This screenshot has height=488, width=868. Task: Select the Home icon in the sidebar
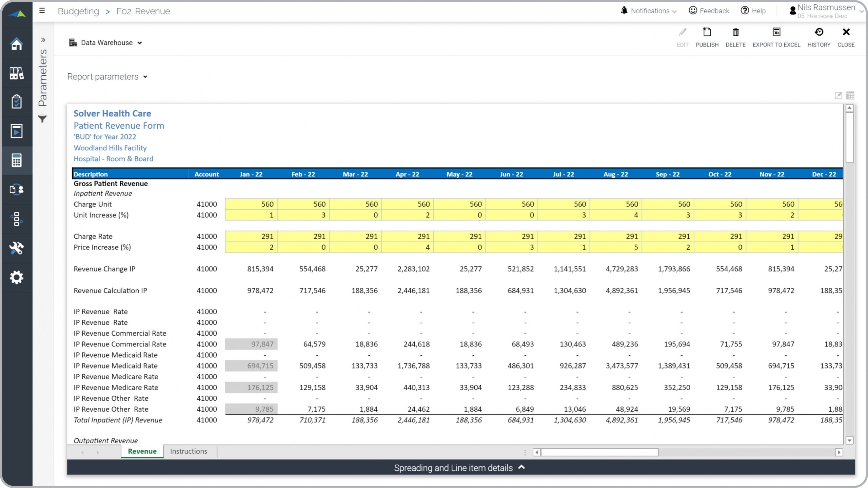(x=17, y=44)
